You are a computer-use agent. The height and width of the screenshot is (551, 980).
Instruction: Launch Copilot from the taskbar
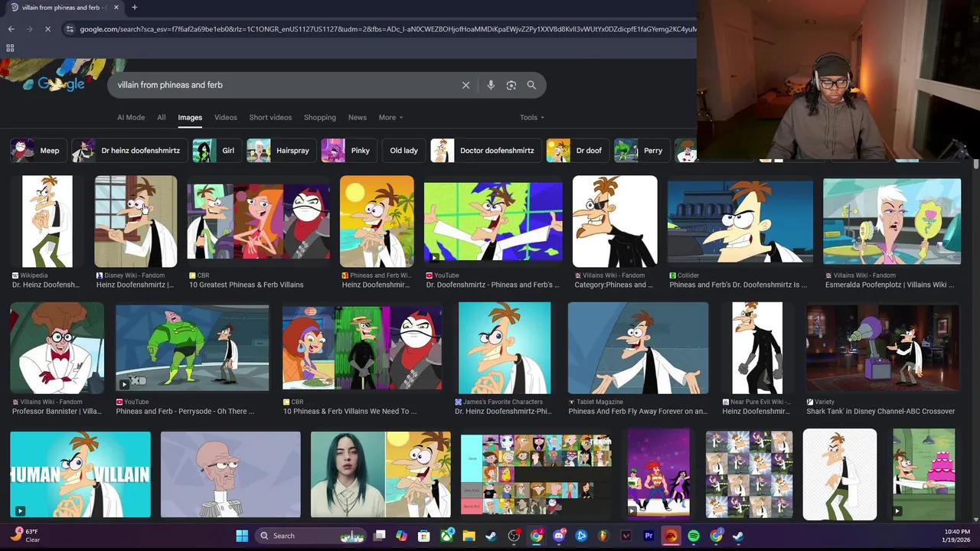pyautogui.click(x=401, y=536)
